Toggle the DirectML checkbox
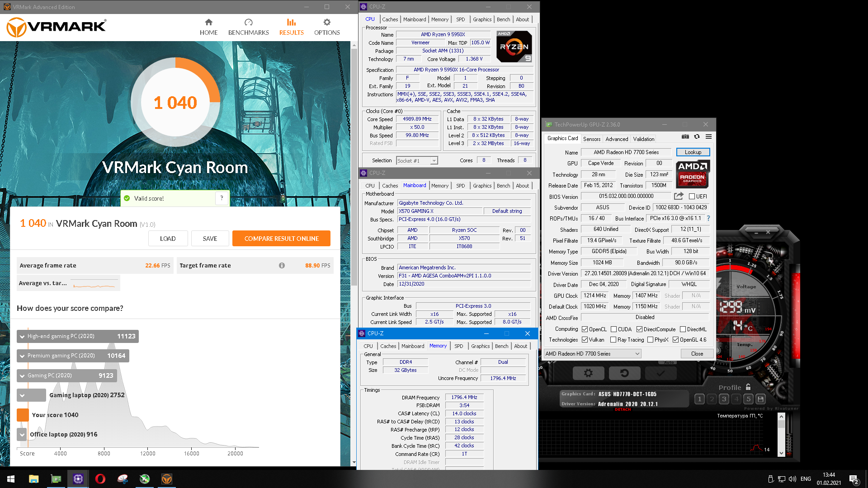Image resolution: width=868 pixels, height=488 pixels. tap(683, 329)
